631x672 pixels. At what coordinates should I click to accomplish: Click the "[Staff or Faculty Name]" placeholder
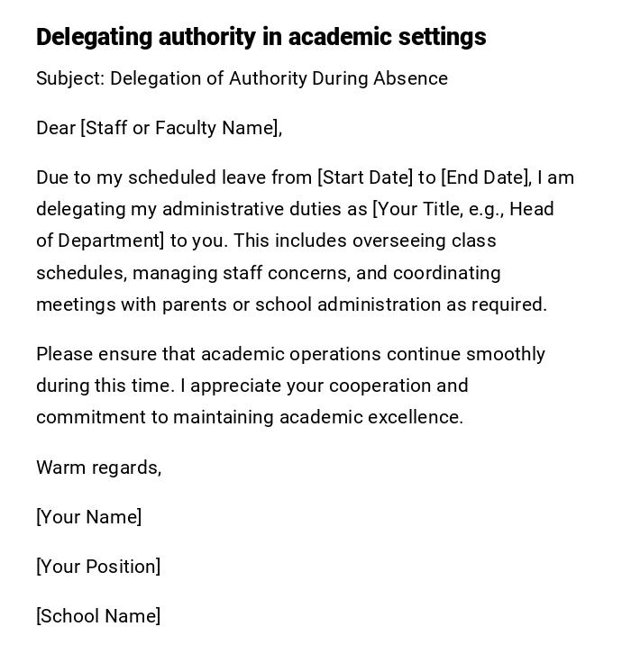click(180, 128)
